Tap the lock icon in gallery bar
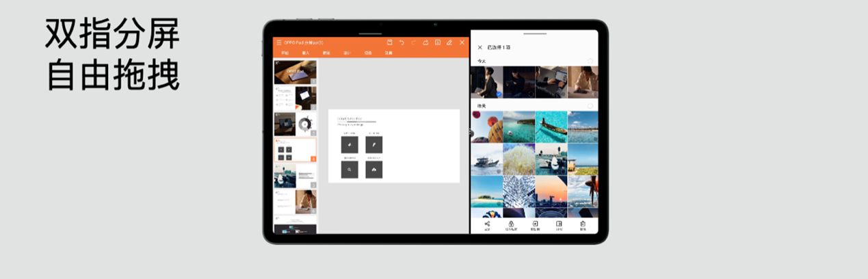868x279 pixels. pos(512,225)
